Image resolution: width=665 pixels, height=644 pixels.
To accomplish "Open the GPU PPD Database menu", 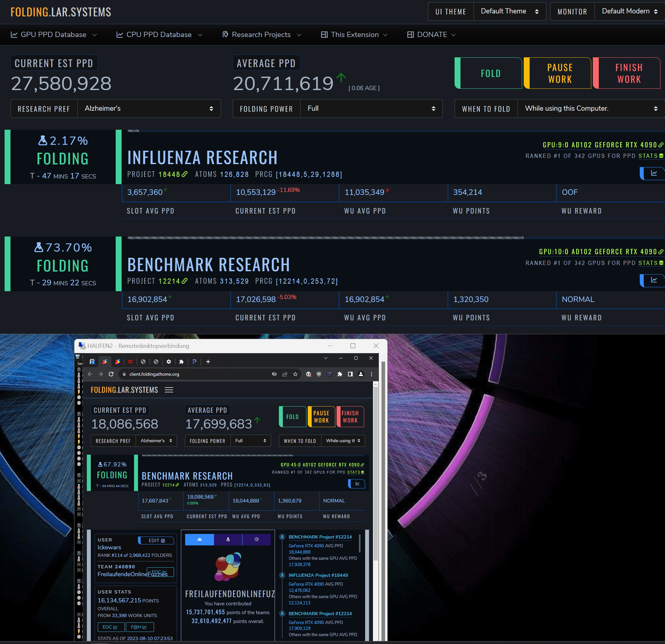I will point(54,35).
